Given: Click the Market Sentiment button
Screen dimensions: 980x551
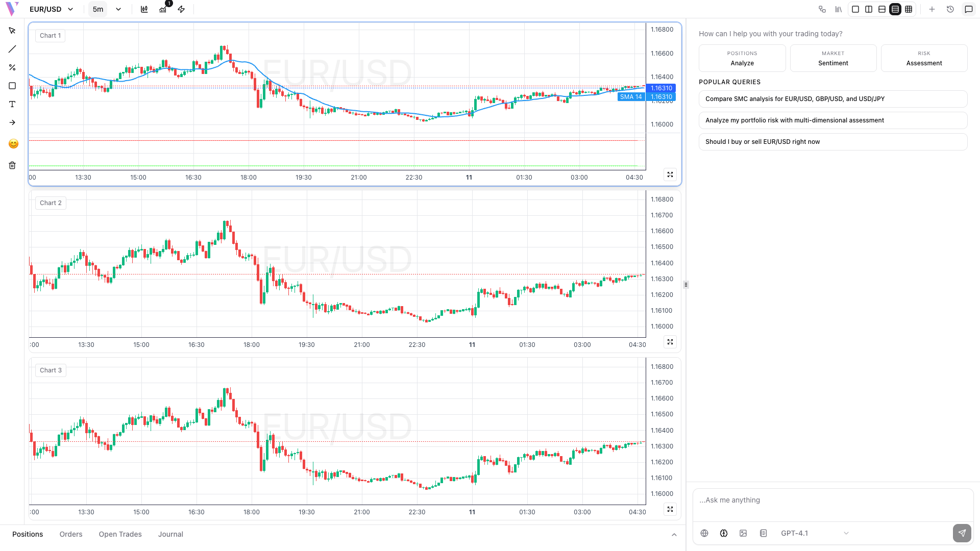Looking at the screenshot, I should 833,58.
